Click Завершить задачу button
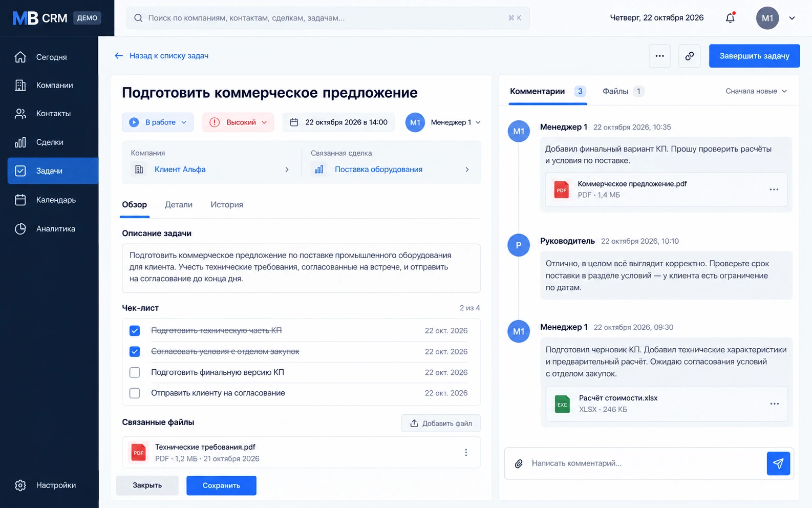This screenshot has width=812, height=508. (x=754, y=56)
